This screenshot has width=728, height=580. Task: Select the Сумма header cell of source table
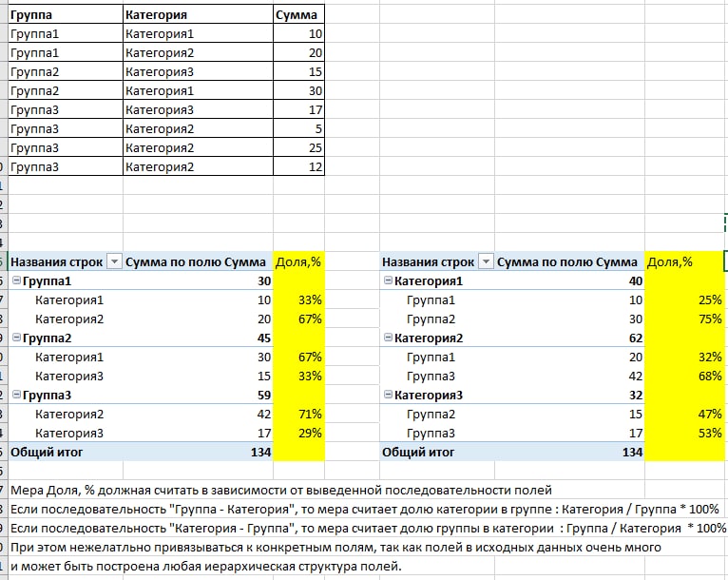(299, 14)
